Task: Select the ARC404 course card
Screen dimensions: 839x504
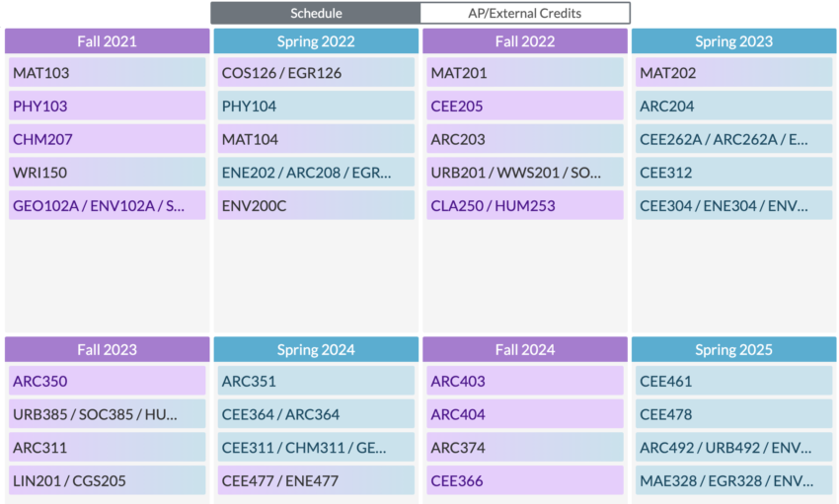Action: click(525, 414)
